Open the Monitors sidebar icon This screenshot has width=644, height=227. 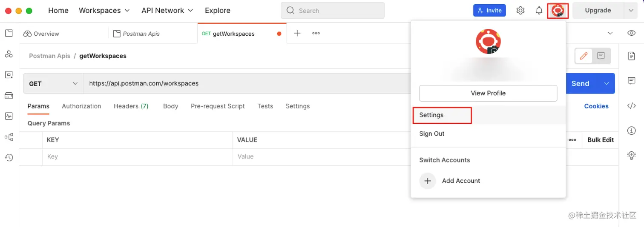(9, 116)
